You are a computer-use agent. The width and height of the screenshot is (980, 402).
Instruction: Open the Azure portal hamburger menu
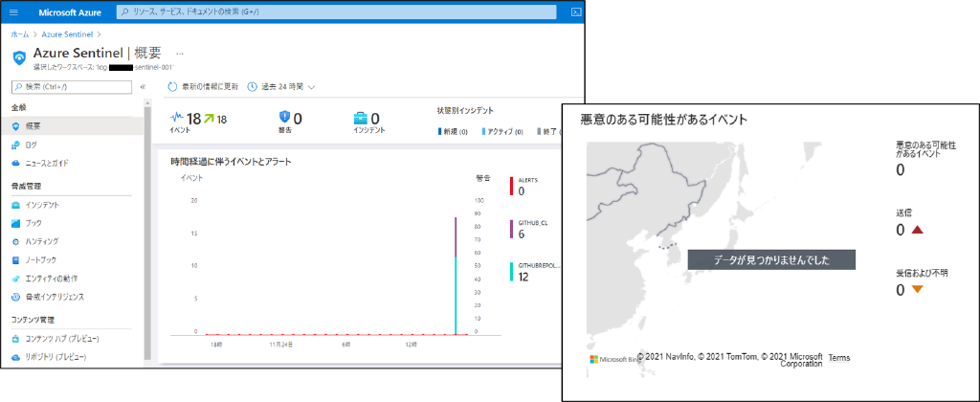(13, 11)
